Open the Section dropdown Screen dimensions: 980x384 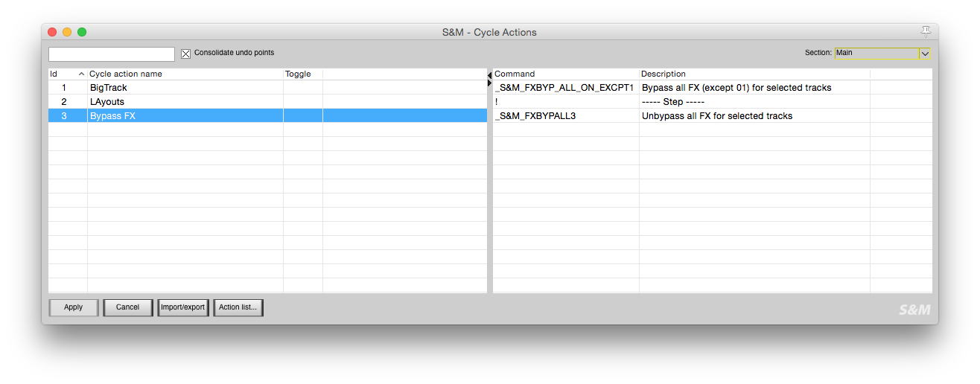(925, 54)
